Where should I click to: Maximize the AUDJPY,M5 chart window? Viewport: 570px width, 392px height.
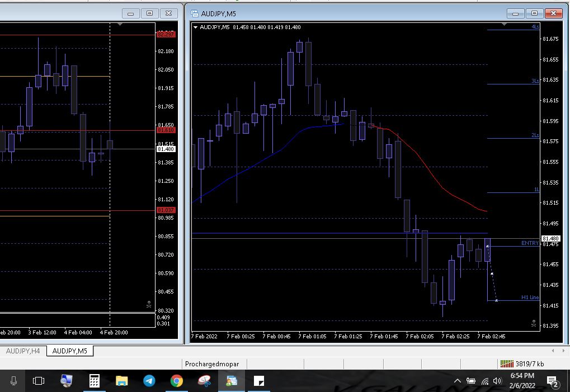point(535,13)
